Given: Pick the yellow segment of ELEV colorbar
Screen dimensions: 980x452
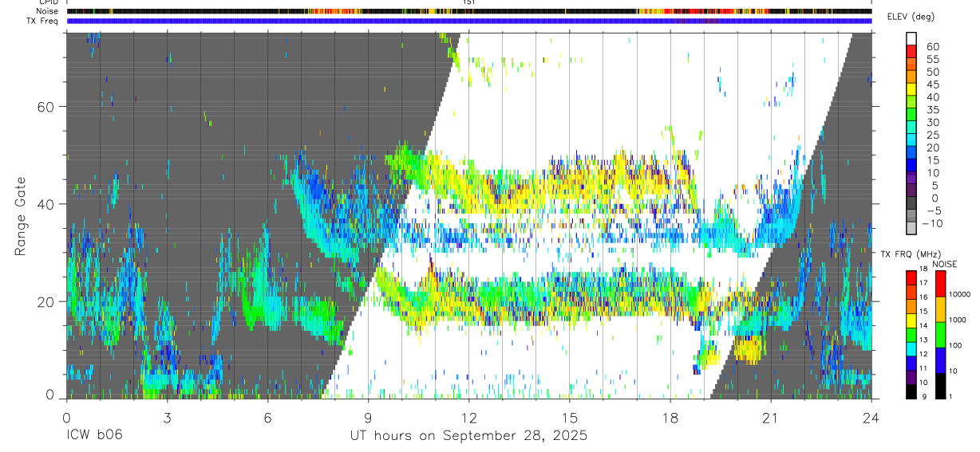Looking at the screenshot, I should point(912,88).
